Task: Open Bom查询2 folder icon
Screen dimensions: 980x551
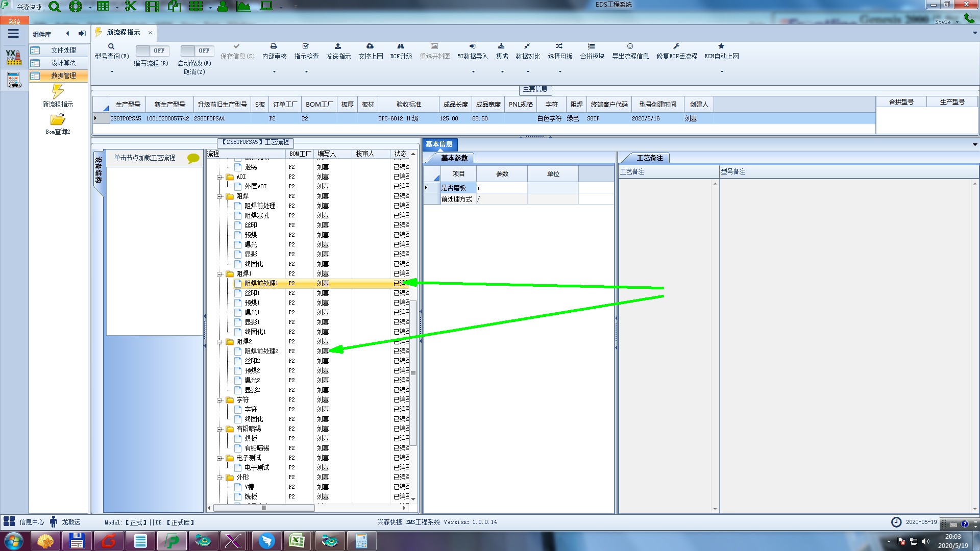Action: pyautogui.click(x=58, y=120)
